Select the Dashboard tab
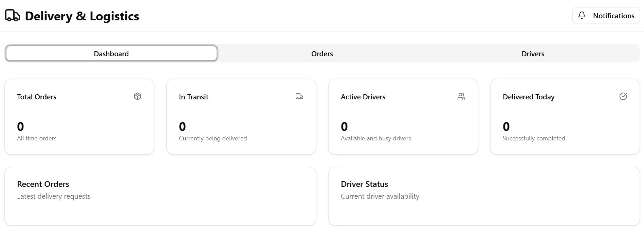This screenshot has height=234, width=644. (111, 54)
